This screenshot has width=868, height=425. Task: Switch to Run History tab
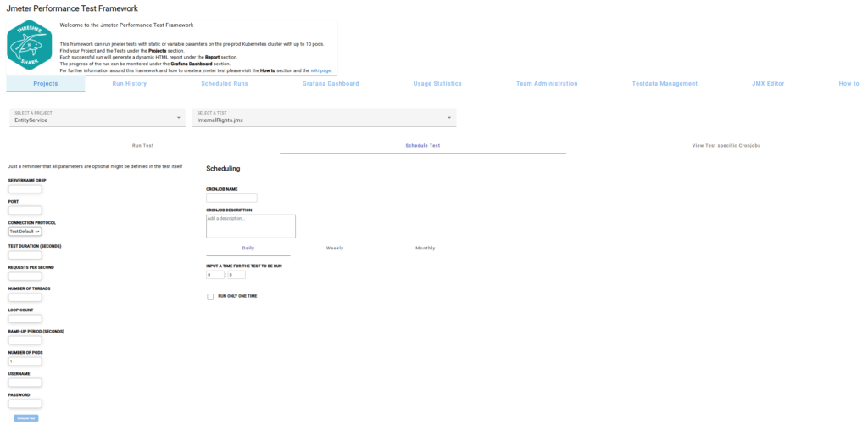(130, 84)
